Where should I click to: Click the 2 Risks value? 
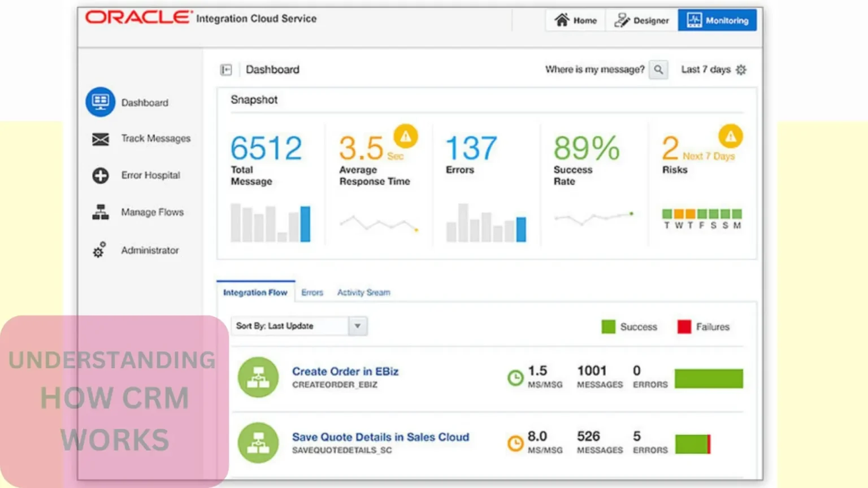coord(670,148)
